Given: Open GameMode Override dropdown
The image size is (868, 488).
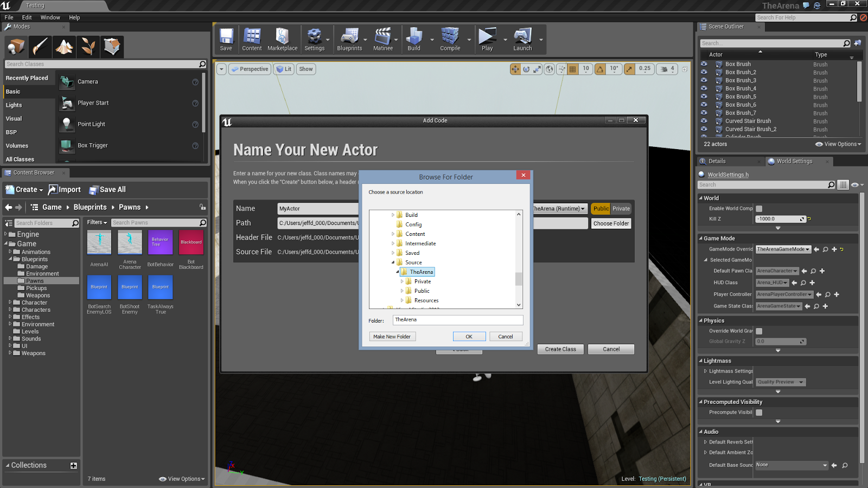Looking at the screenshot, I should coord(783,249).
